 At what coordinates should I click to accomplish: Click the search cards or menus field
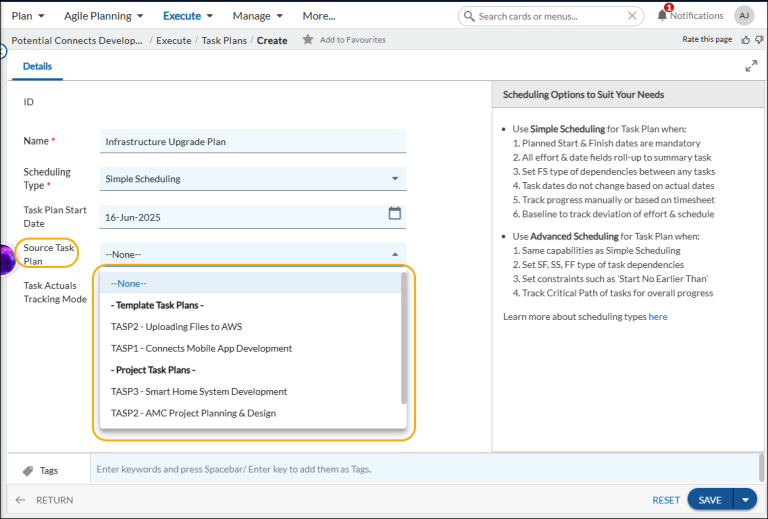click(x=552, y=16)
